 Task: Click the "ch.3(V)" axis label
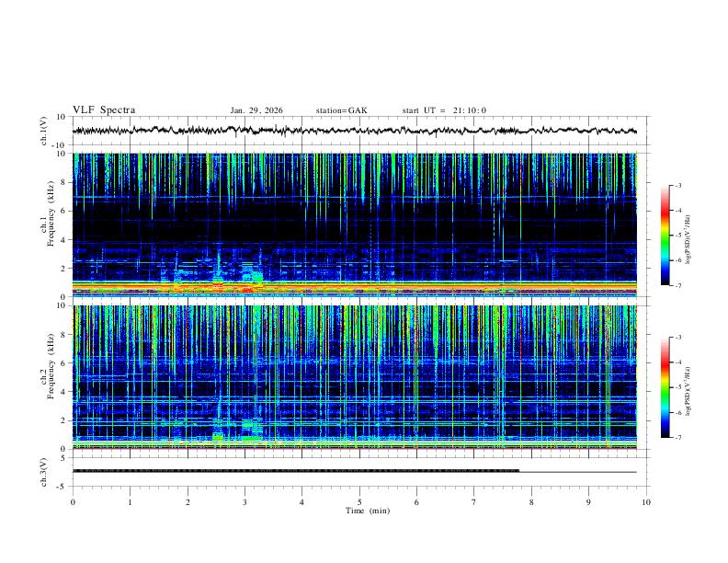click(x=44, y=473)
